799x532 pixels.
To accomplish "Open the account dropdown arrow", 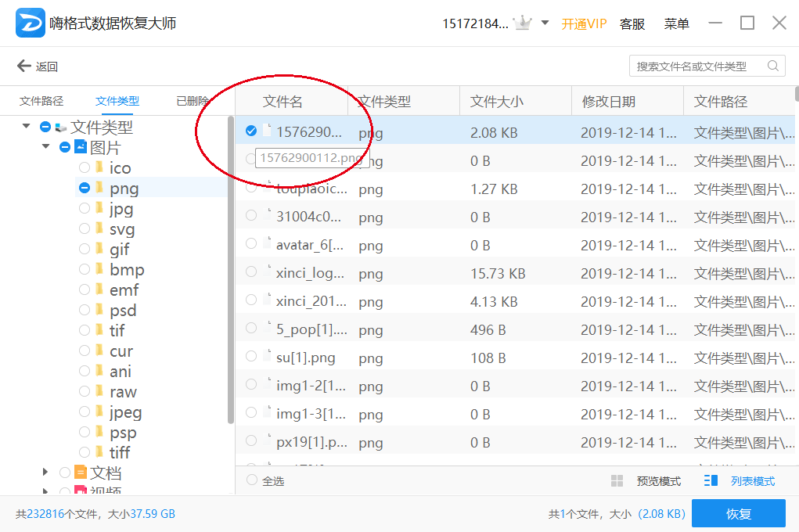I will point(545,23).
